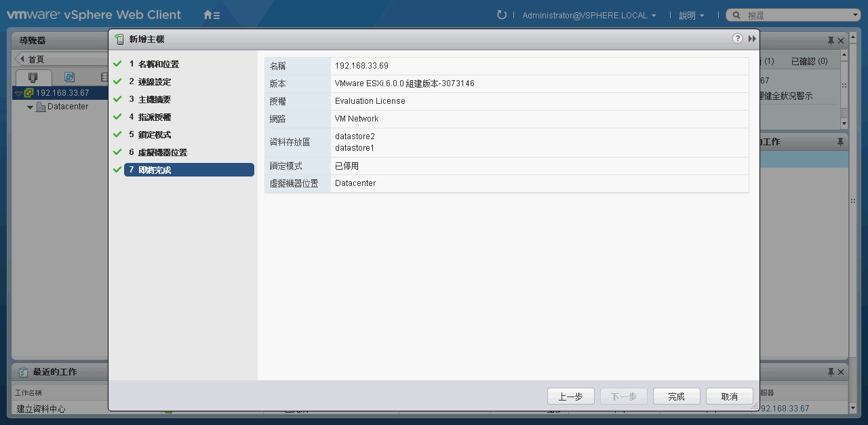Click datastore1 in the summary
Screen dimensions: 868x425
(x=355, y=148)
